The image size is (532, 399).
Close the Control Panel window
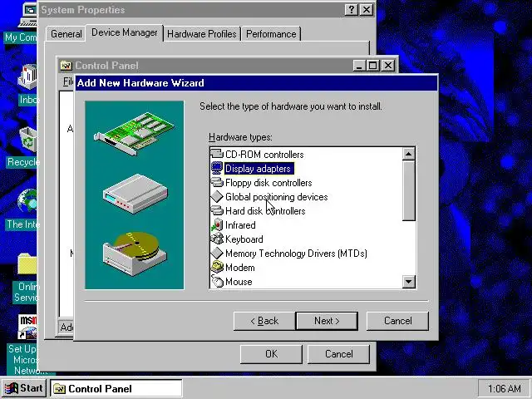coord(388,65)
